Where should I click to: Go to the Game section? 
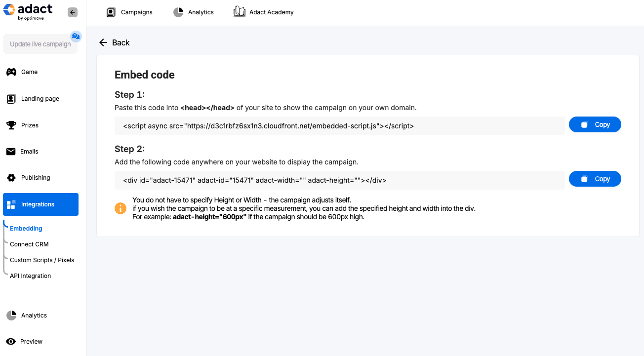[40, 72]
